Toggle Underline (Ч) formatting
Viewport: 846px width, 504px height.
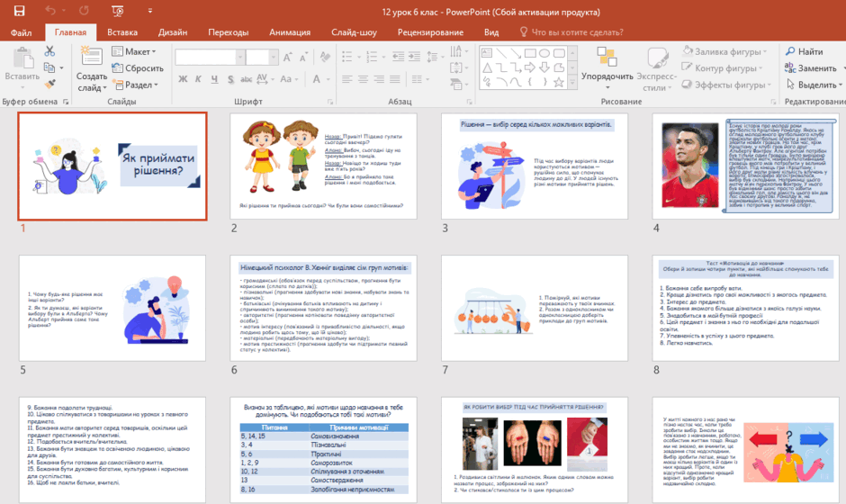(214, 79)
